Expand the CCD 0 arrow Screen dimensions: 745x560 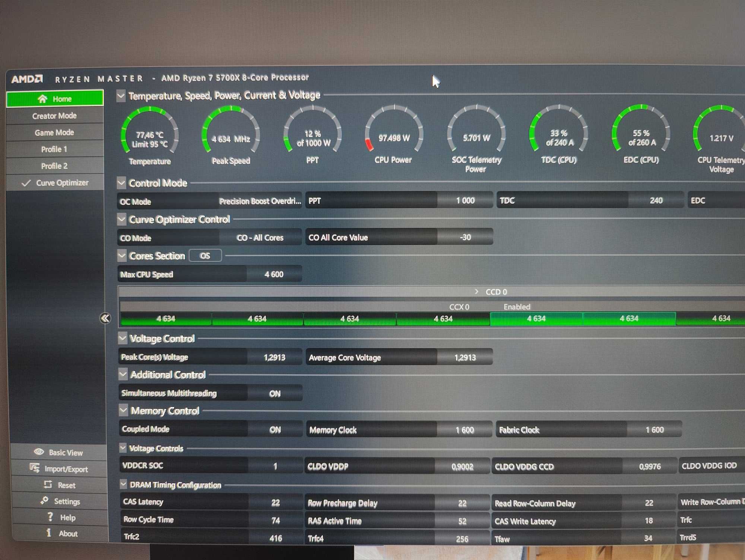point(476,292)
